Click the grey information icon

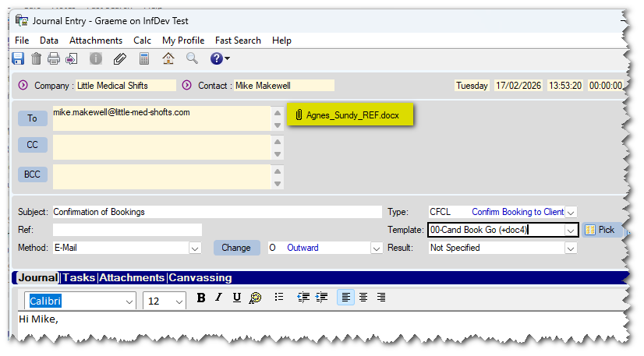point(96,58)
